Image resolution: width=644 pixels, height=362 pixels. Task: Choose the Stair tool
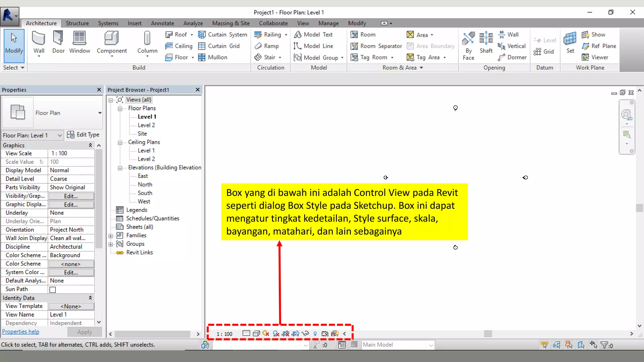pyautogui.click(x=269, y=57)
